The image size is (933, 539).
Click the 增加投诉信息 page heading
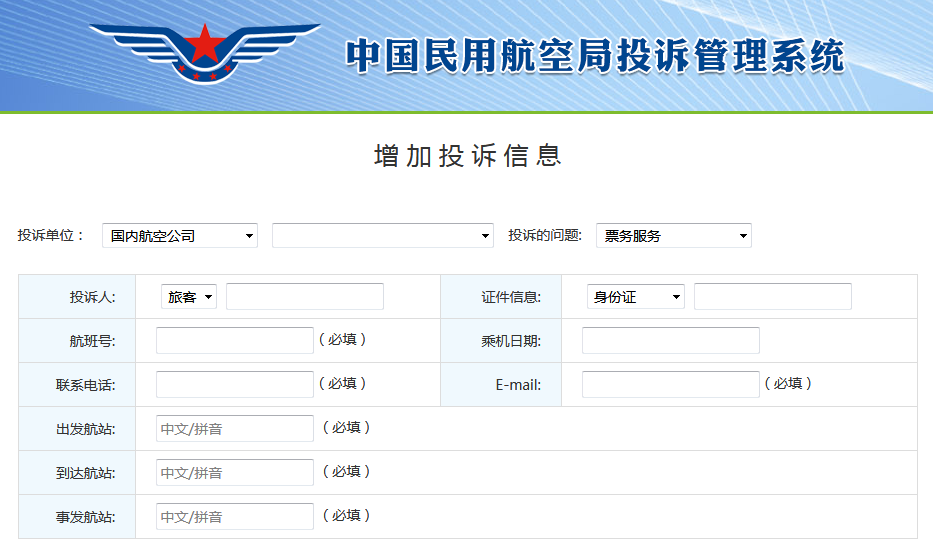468,156
